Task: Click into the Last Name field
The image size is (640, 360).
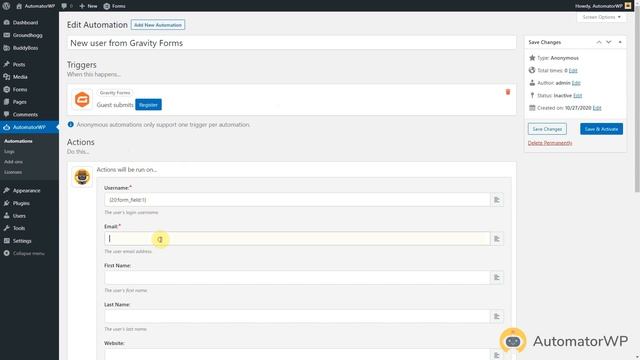Action: 297,316
